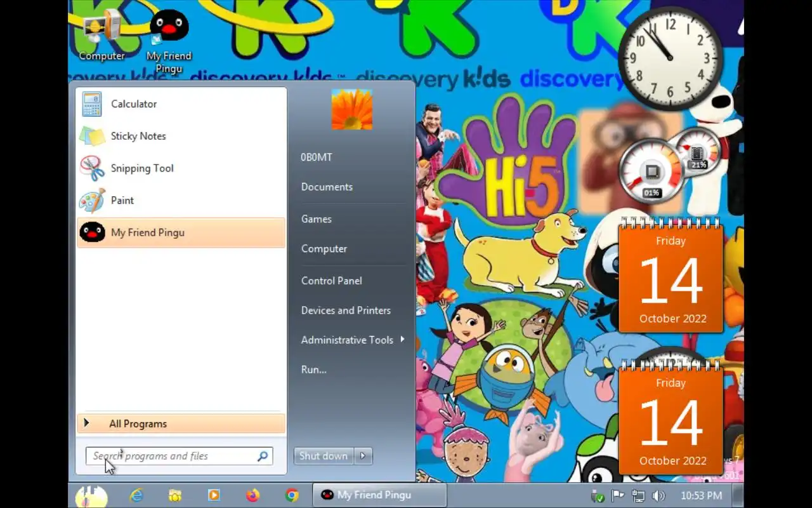
Task: Click the CPU meter gadget showing 01%
Action: point(652,171)
